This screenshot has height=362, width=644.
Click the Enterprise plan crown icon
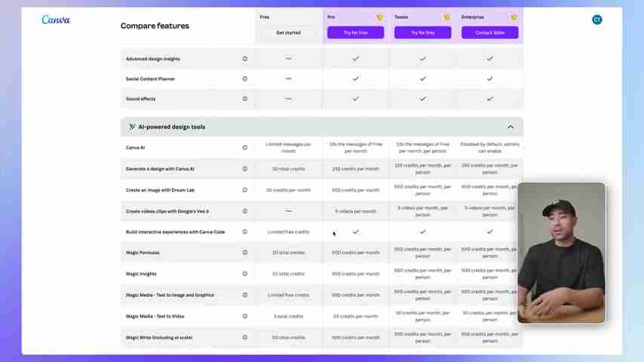point(514,17)
